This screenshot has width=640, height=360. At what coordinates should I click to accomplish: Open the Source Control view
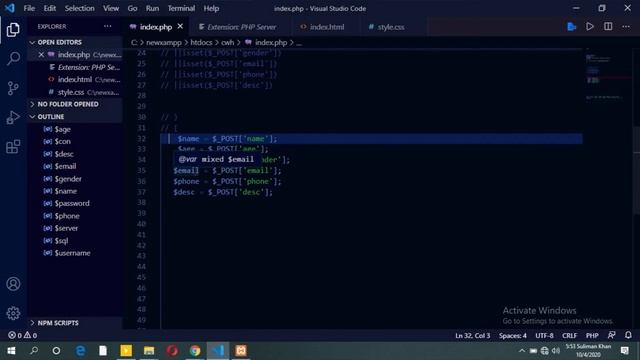point(13,88)
